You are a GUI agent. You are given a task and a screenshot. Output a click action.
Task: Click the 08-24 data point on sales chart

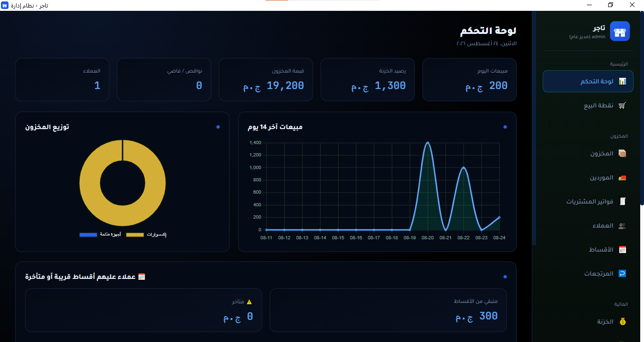coord(499,218)
